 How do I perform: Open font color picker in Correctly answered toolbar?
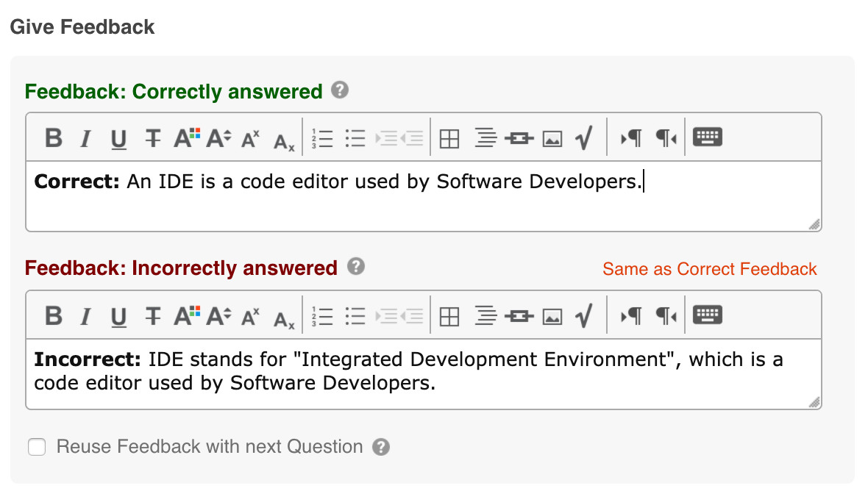pyautogui.click(x=187, y=137)
